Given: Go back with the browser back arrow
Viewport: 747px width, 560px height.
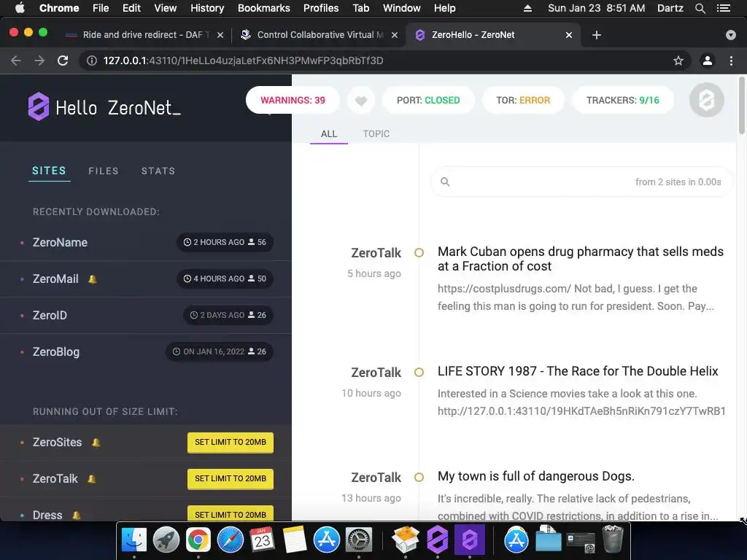Looking at the screenshot, I should coord(16,61).
